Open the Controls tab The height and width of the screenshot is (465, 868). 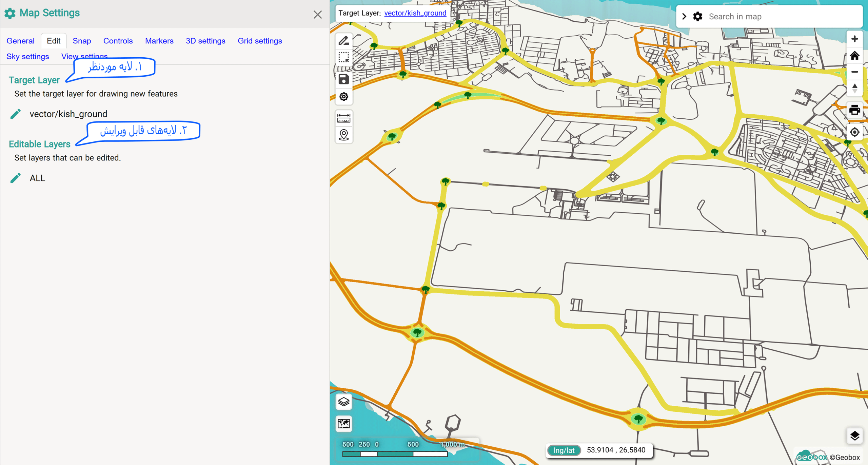pyautogui.click(x=118, y=41)
